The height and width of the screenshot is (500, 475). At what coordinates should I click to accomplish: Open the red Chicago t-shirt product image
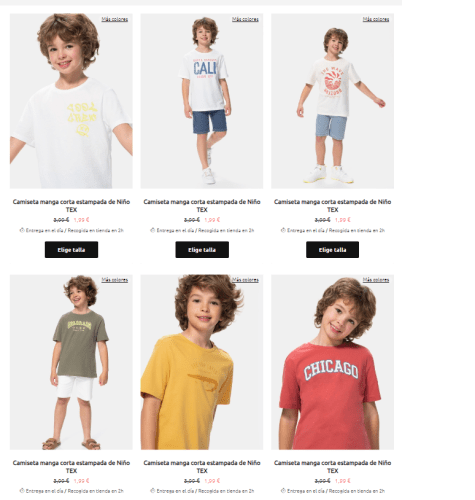(x=332, y=362)
